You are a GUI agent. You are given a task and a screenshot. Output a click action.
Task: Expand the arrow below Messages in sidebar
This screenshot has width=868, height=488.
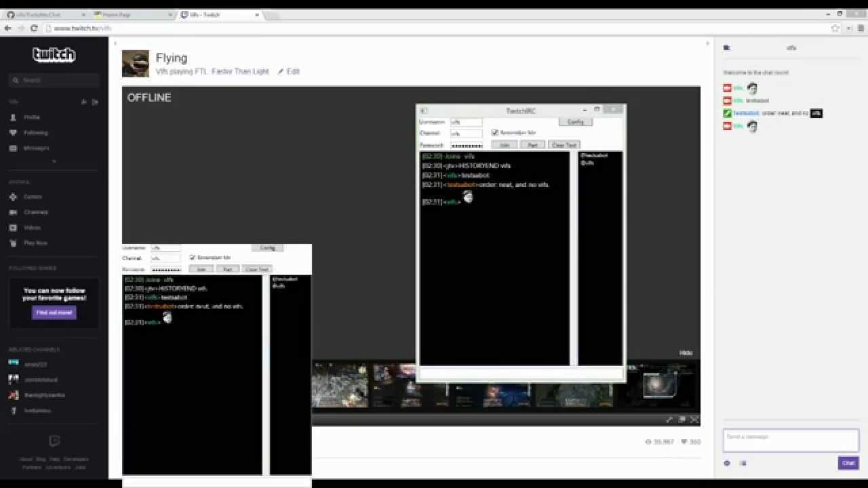click(54, 161)
